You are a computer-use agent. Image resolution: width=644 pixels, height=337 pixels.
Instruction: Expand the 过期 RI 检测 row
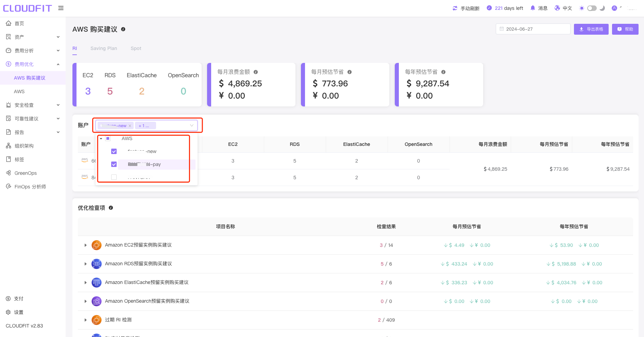[x=85, y=320]
